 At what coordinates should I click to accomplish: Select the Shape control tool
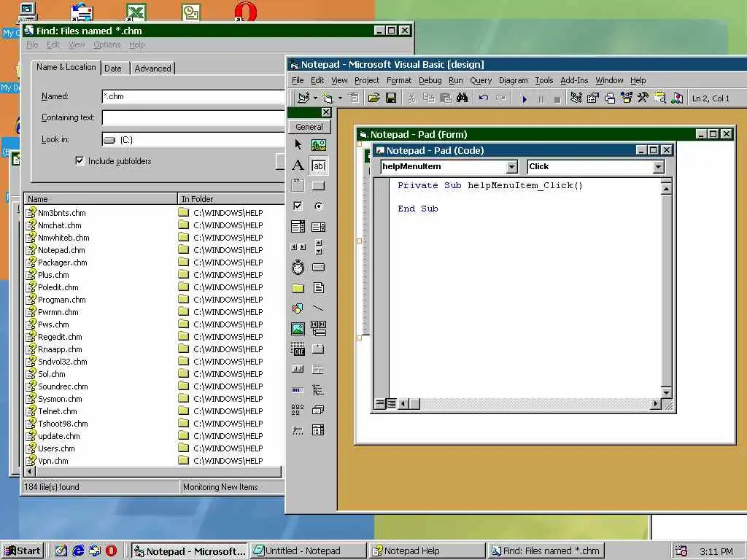click(298, 308)
